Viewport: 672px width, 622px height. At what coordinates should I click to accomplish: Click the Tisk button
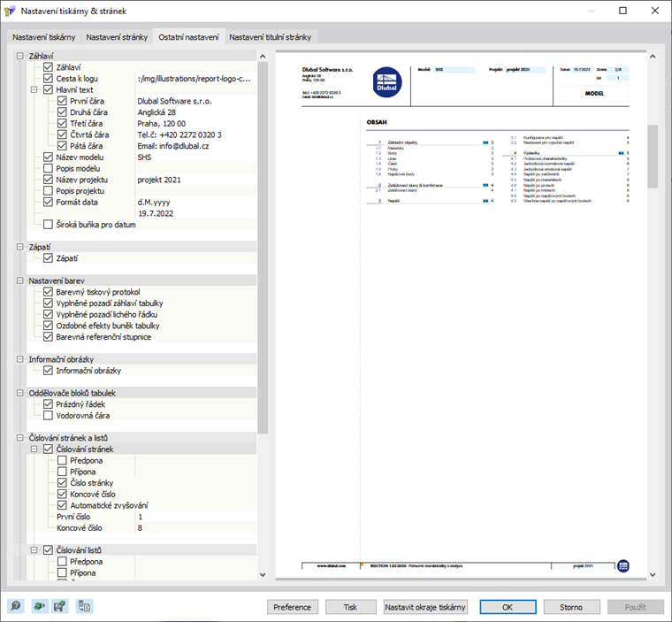pyautogui.click(x=350, y=607)
